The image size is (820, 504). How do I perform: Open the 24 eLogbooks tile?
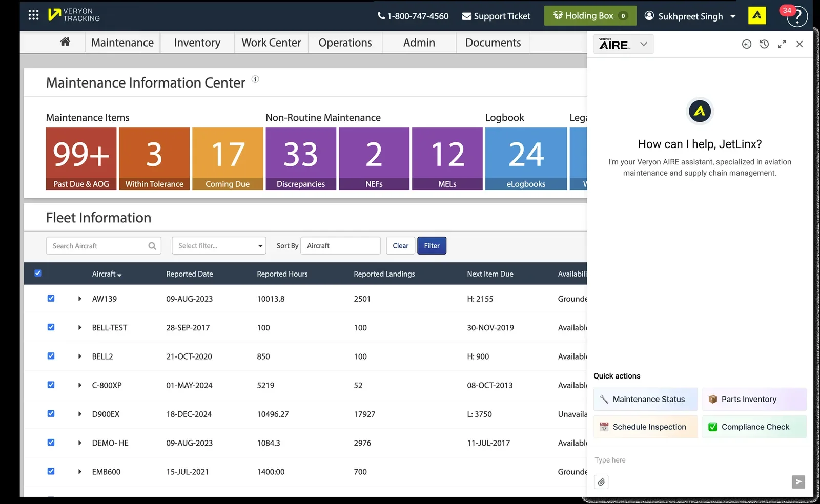coord(526,158)
